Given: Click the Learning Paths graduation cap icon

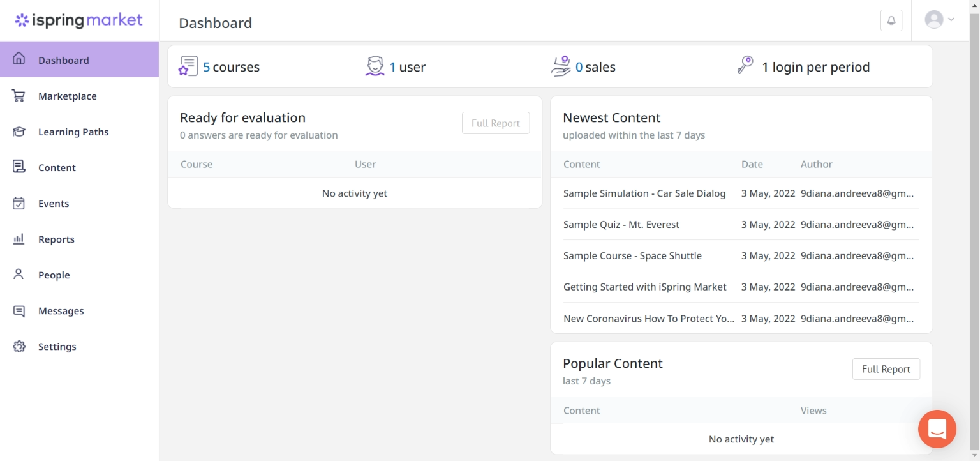Looking at the screenshot, I should pos(19,132).
